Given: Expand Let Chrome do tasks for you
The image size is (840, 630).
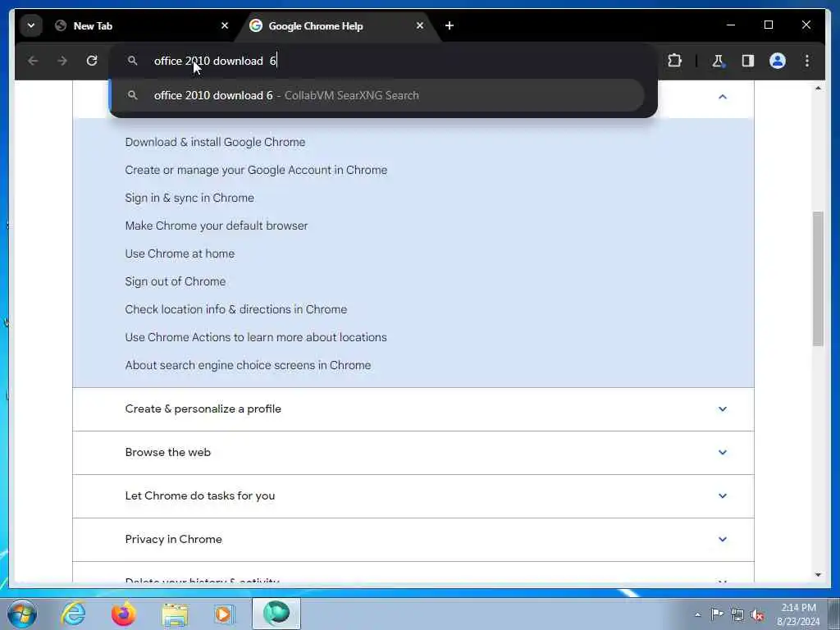Looking at the screenshot, I should tap(413, 495).
